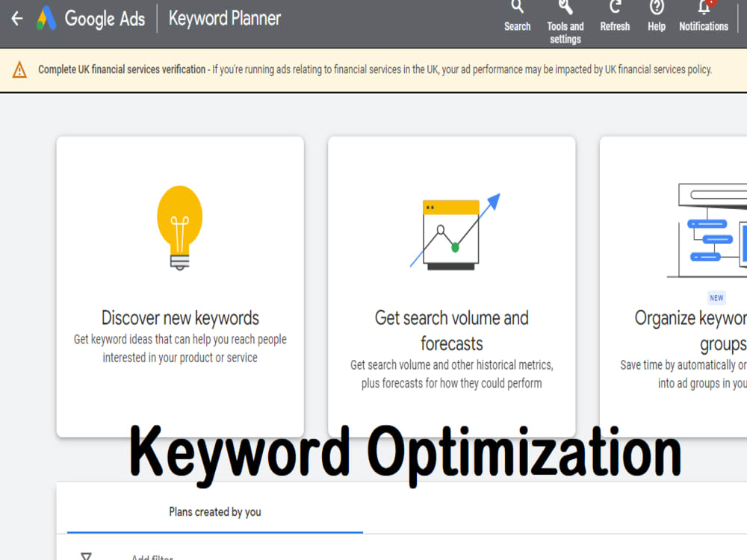Open Organize keywords into ad groups card

(x=673, y=287)
